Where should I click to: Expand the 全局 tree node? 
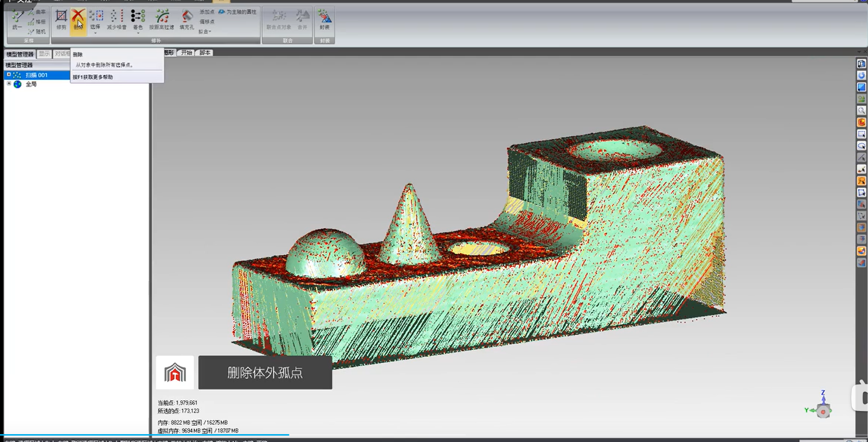[8, 84]
